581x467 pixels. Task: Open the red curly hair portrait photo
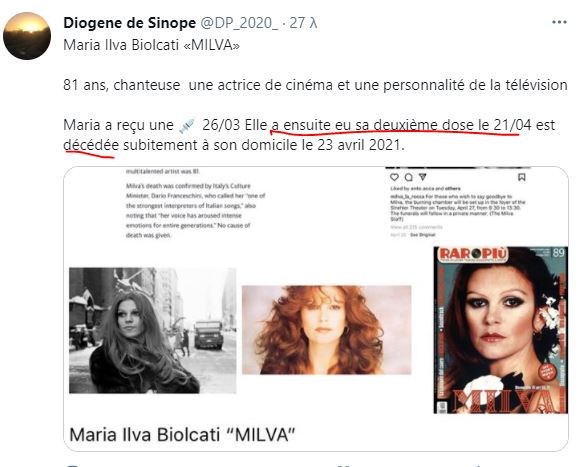click(326, 330)
